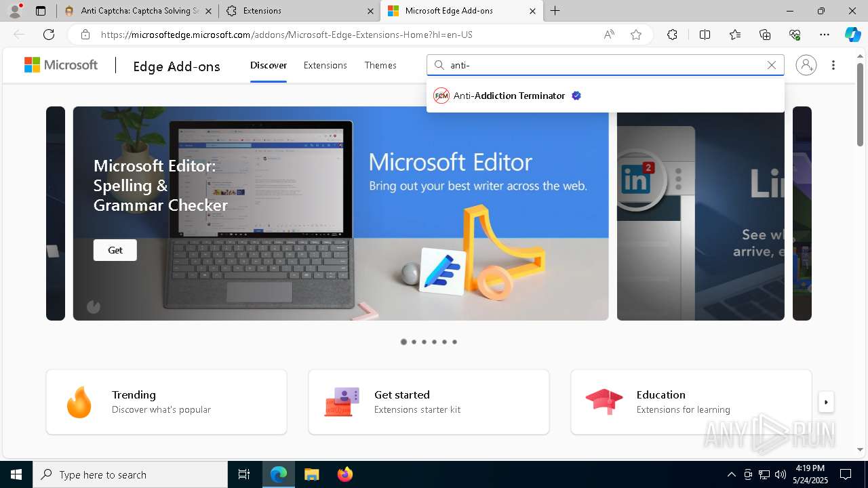Select the first carousel slide dot

pos(404,342)
